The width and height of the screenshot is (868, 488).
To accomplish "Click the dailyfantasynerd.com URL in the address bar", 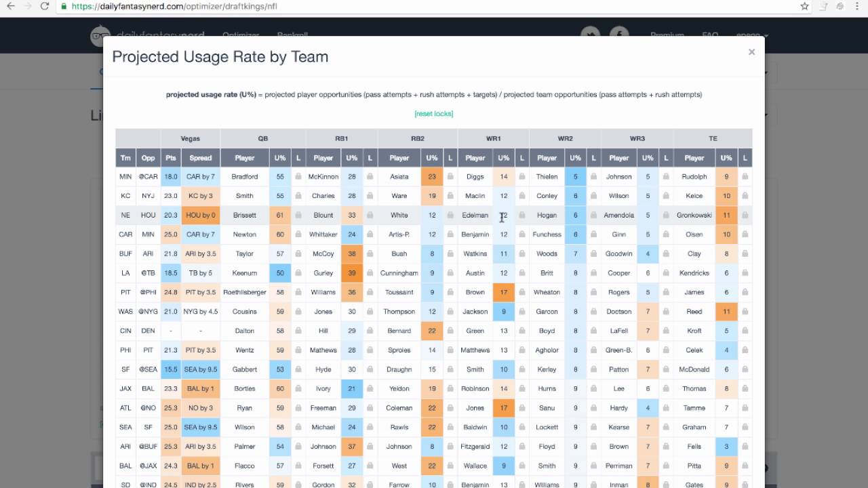I will (x=174, y=6).
